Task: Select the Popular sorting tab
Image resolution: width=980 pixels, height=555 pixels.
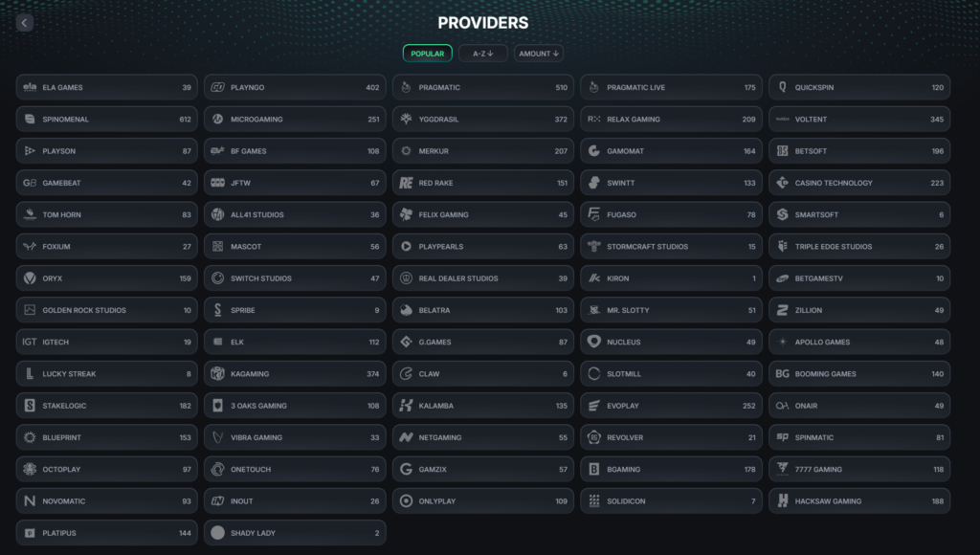Action: click(x=428, y=54)
